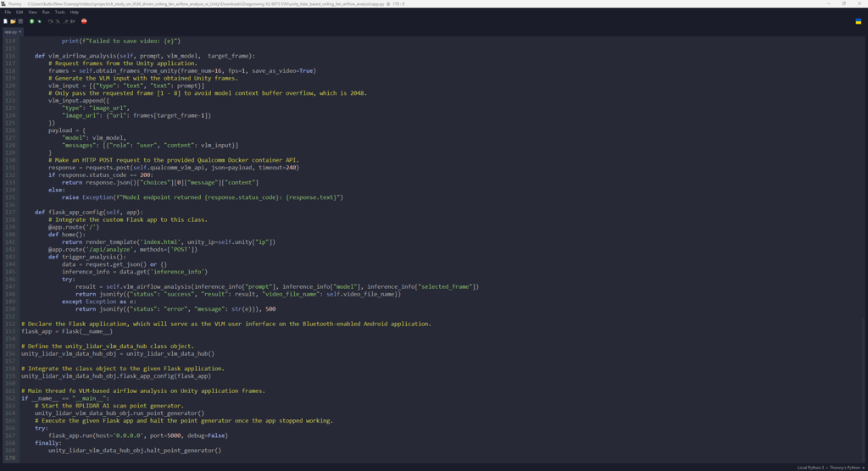Minimize the Thonny window

(829, 4)
